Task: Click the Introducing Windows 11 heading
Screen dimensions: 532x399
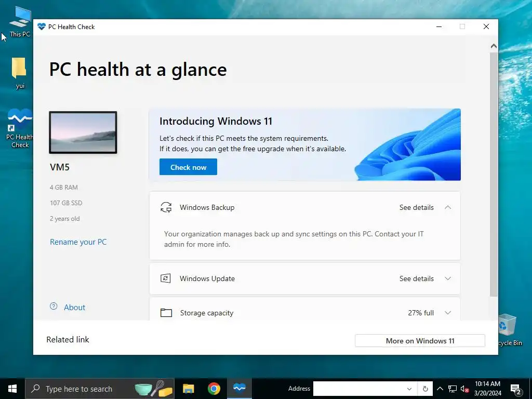Action: (x=216, y=121)
